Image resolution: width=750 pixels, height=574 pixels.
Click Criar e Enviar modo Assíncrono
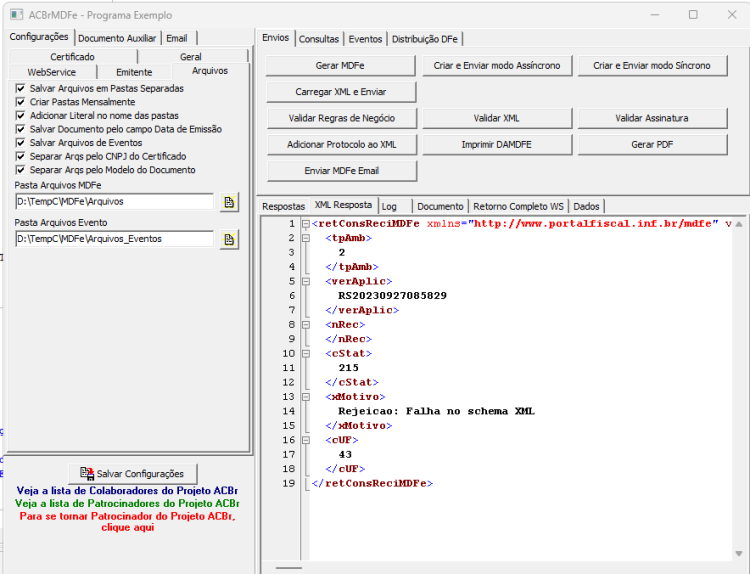point(497,66)
